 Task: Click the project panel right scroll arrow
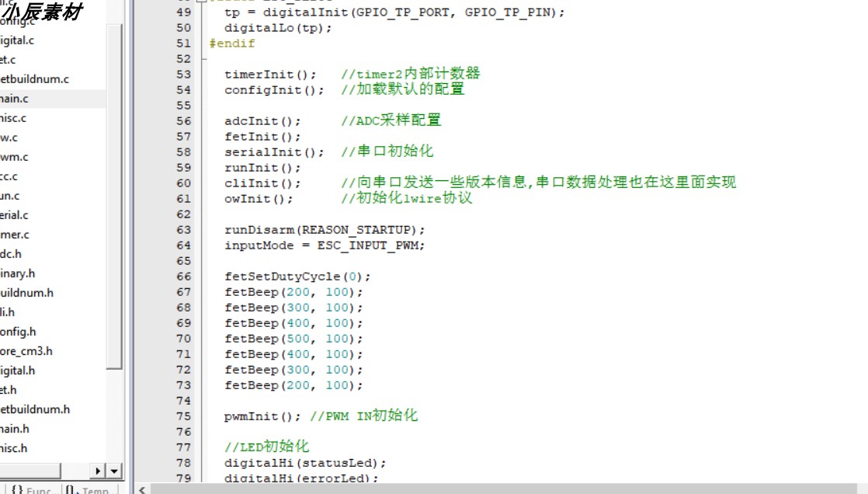pos(97,471)
